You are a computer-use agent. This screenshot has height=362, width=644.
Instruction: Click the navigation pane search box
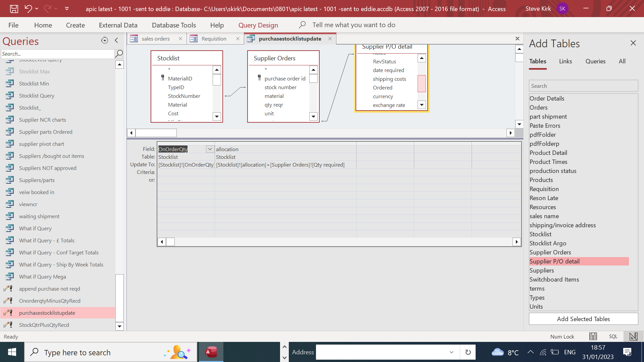pyautogui.click(x=58, y=54)
